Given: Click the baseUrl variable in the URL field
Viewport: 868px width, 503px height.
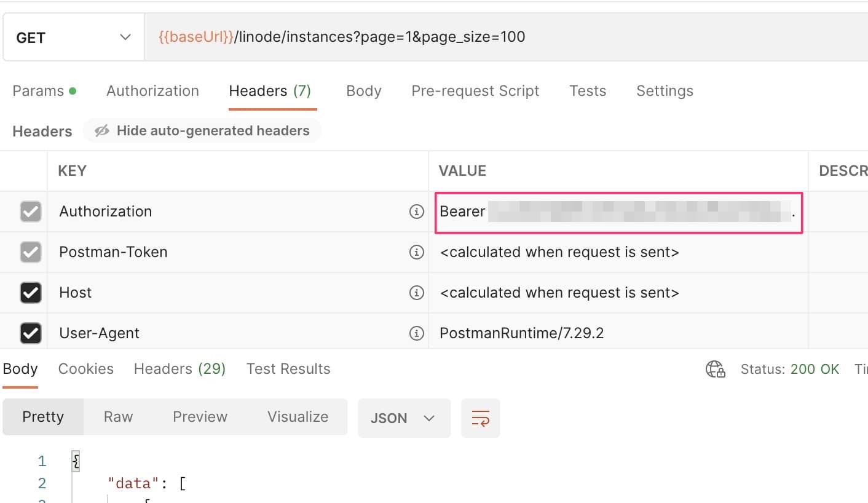Looking at the screenshot, I should click(194, 37).
